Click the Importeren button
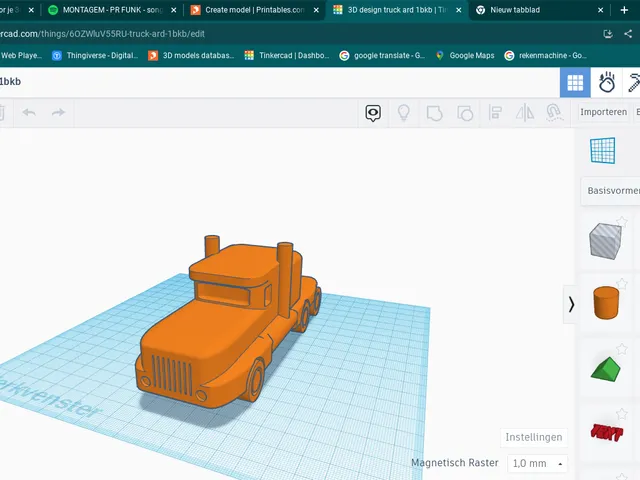The width and height of the screenshot is (640, 480). (603, 112)
